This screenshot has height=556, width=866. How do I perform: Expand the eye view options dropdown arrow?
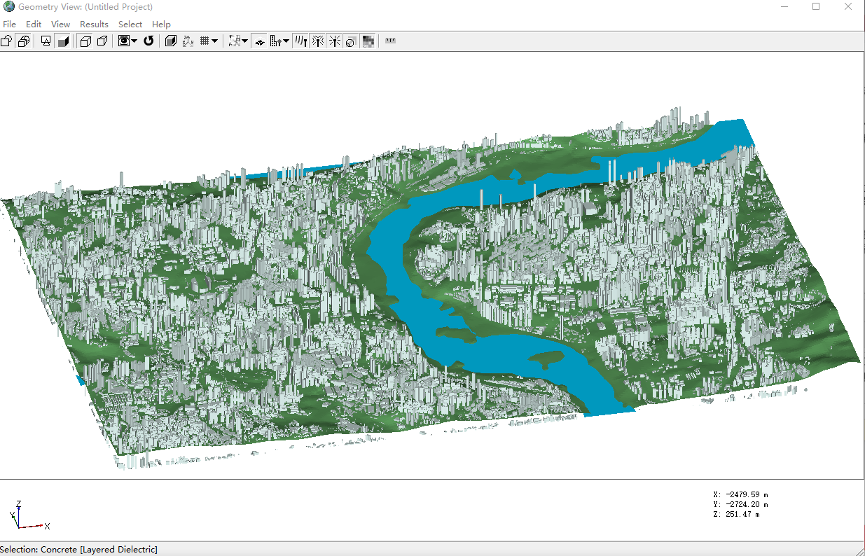click(134, 41)
